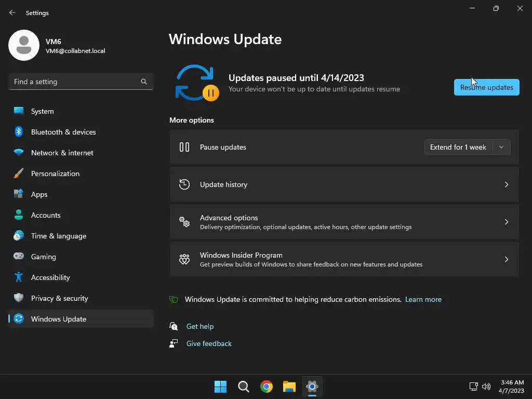
Task: Click the More options heading
Action: tap(192, 120)
